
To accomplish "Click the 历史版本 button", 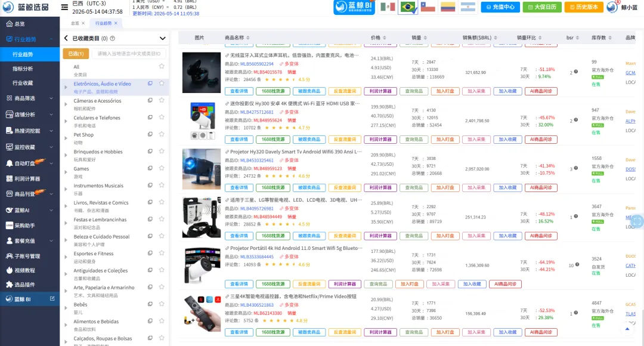I will (x=584, y=7).
